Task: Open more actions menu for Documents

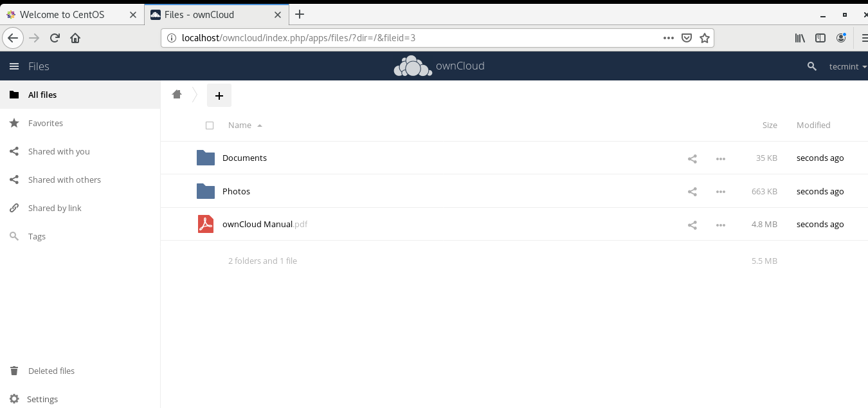Action: 721,158
